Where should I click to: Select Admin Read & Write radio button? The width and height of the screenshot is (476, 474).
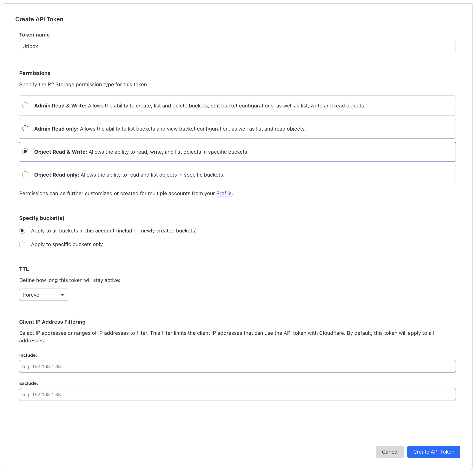point(25,105)
